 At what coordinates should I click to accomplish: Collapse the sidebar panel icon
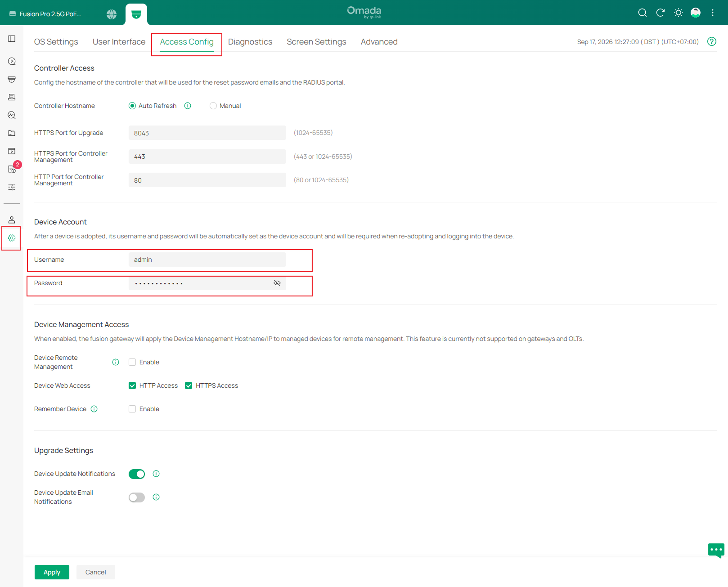(12, 39)
